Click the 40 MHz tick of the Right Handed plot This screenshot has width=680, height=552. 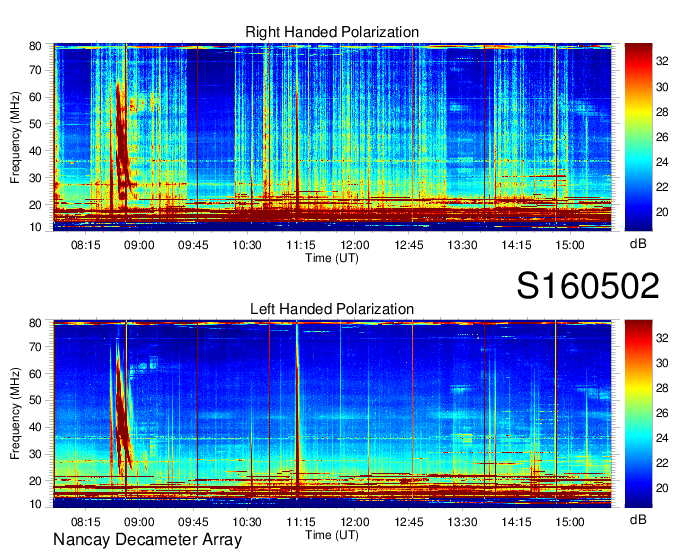pyautogui.click(x=35, y=151)
